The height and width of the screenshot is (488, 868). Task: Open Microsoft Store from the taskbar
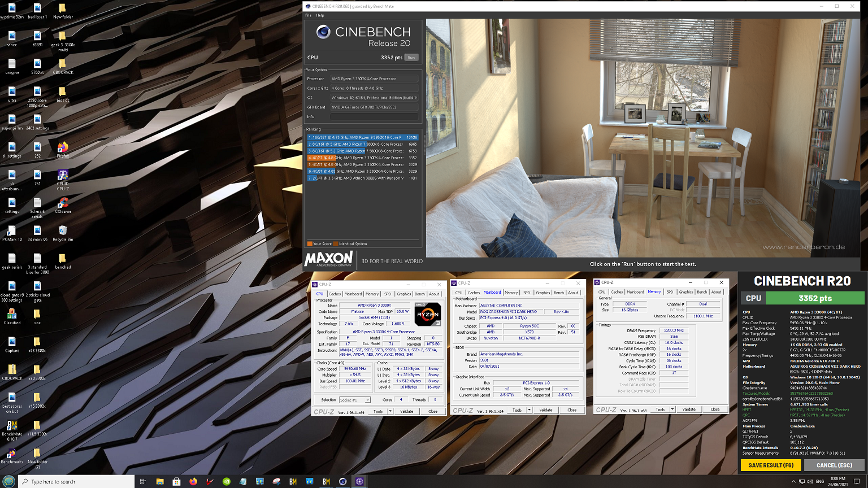point(176,481)
